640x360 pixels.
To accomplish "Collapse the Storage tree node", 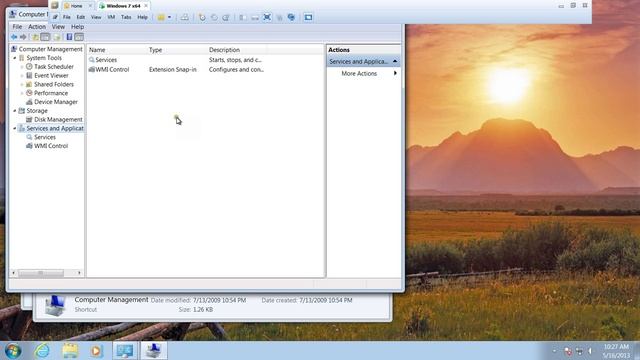I will pos(15,111).
